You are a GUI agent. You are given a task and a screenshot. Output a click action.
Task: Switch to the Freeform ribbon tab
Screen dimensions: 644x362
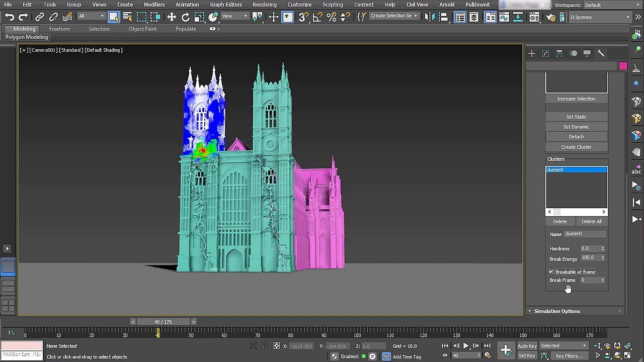tap(59, 29)
